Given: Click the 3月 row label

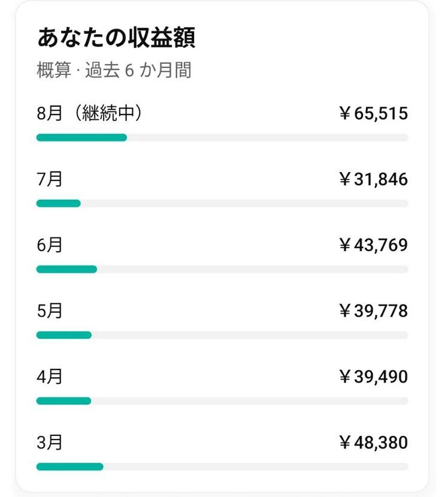Looking at the screenshot, I should tap(50, 443).
